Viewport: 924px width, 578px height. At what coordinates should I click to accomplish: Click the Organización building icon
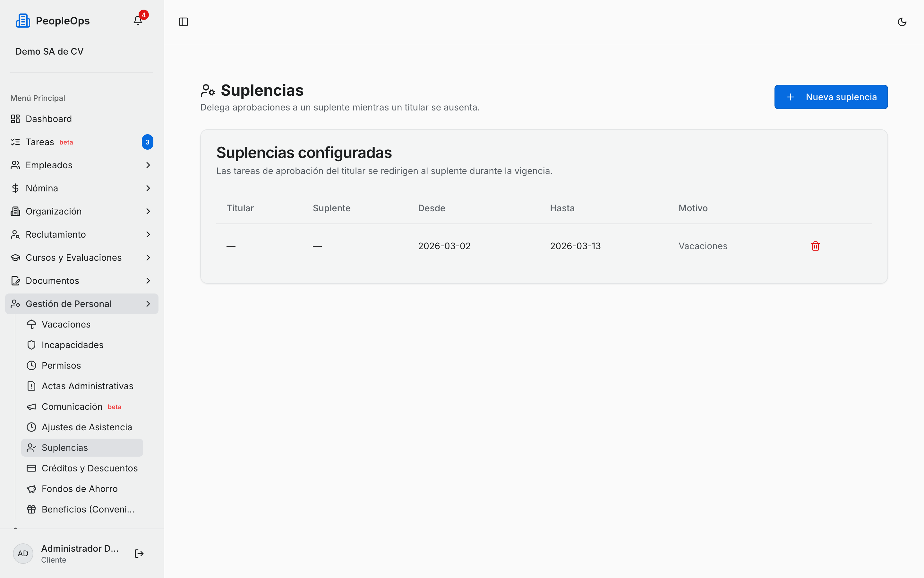click(x=15, y=211)
